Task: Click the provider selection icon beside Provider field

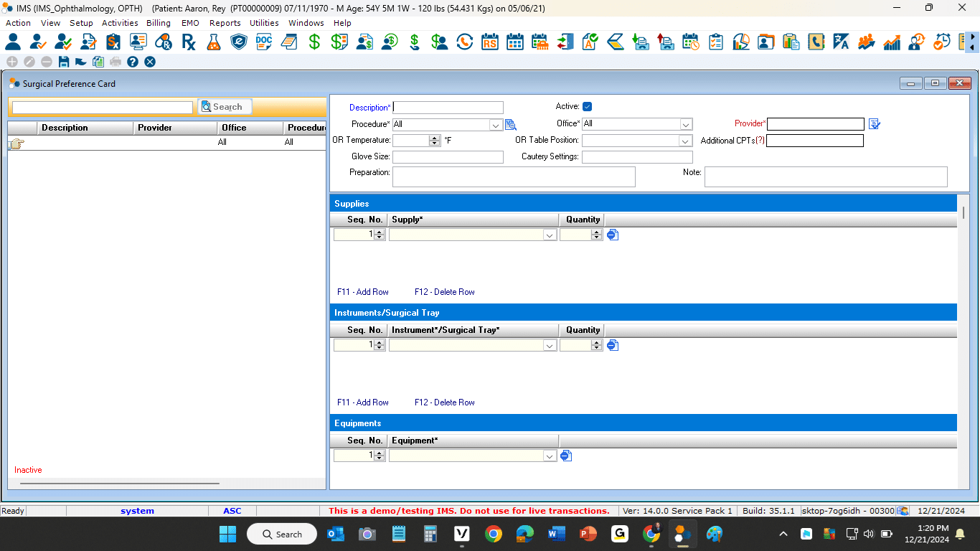Action: (x=874, y=124)
